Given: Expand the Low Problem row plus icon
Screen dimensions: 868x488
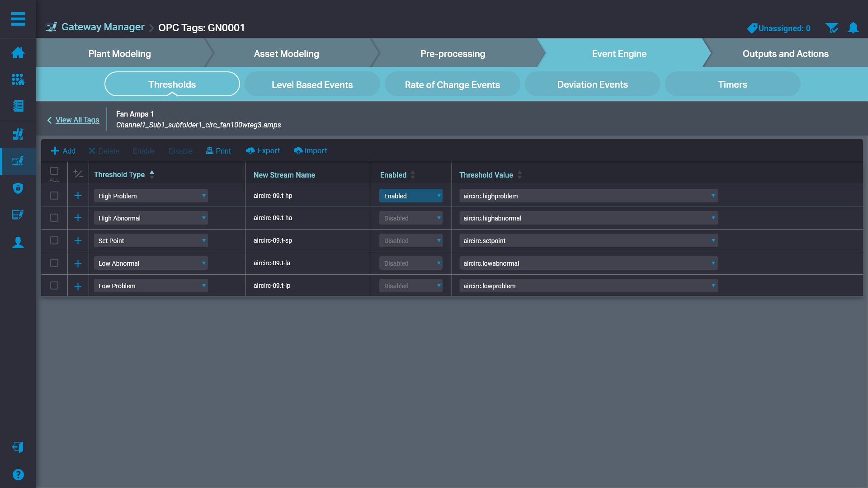Looking at the screenshot, I should click(x=78, y=286).
